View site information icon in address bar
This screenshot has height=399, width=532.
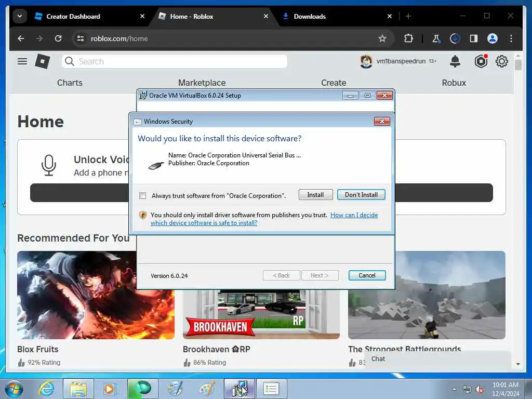pyautogui.click(x=81, y=38)
